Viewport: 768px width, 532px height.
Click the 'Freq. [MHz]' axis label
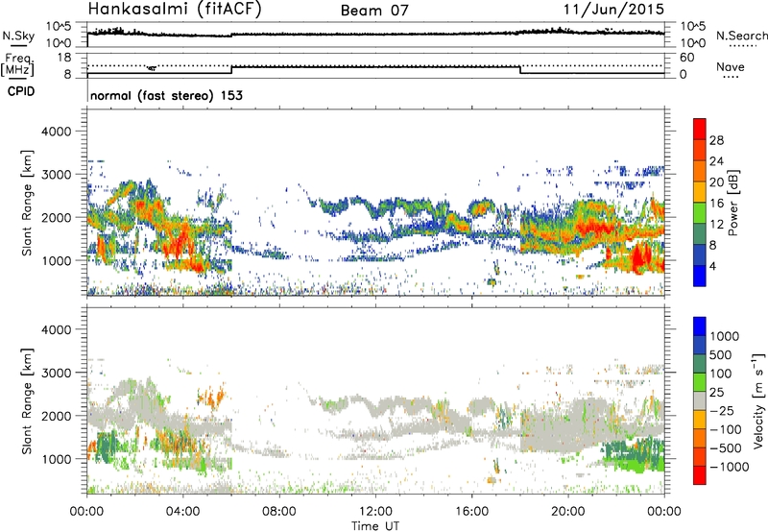point(17,64)
